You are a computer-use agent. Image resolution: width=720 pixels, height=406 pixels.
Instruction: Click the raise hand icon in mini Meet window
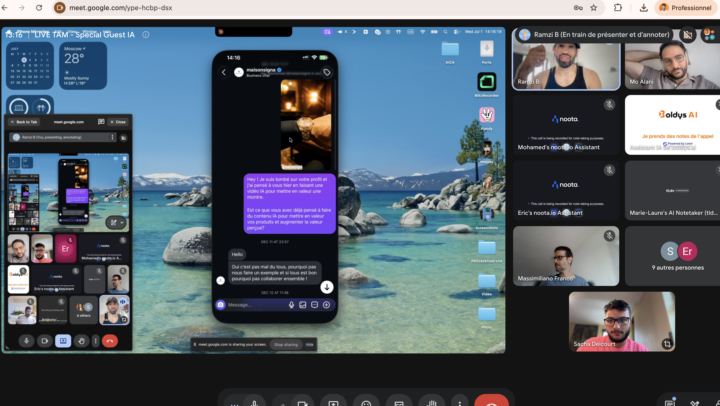click(x=81, y=341)
